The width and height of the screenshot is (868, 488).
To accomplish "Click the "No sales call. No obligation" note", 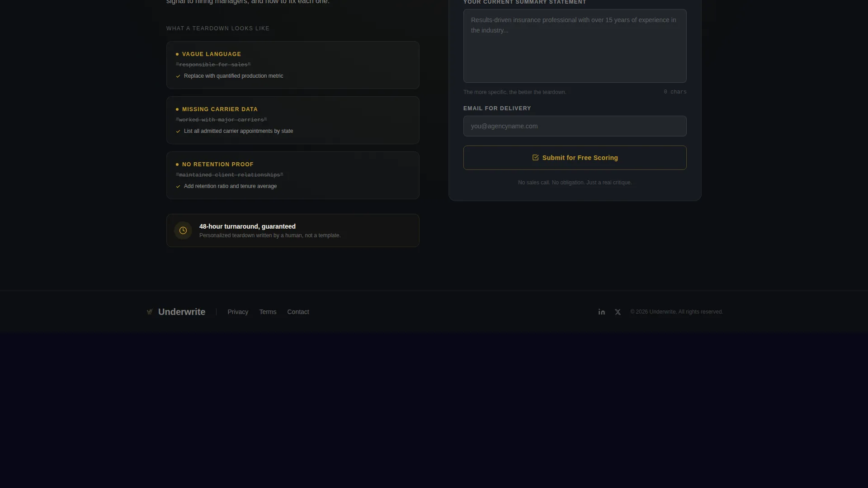I will point(575,183).
